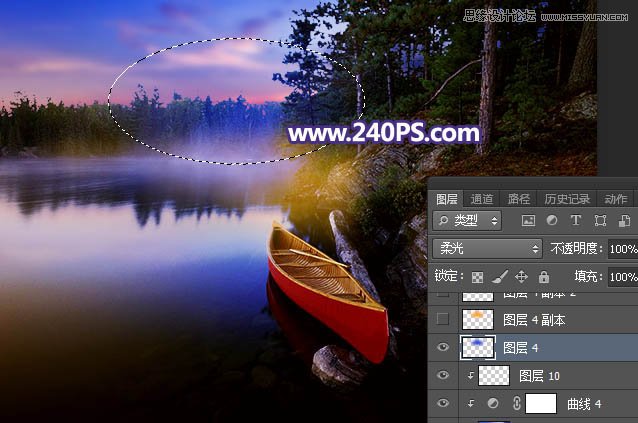Select the 图层 4 layer thumbnail

click(x=478, y=347)
